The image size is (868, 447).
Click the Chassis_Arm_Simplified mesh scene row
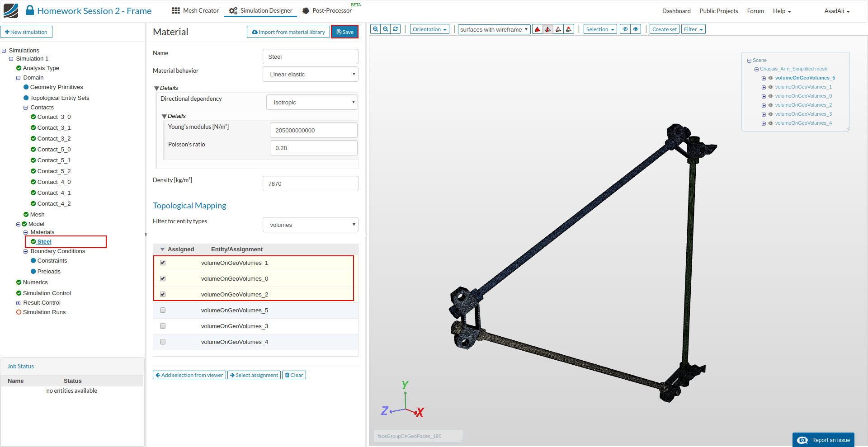tap(793, 69)
